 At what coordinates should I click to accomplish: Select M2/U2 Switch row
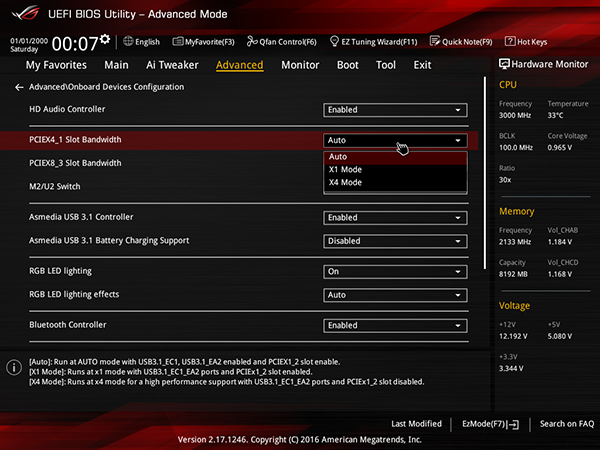(x=239, y=187)
